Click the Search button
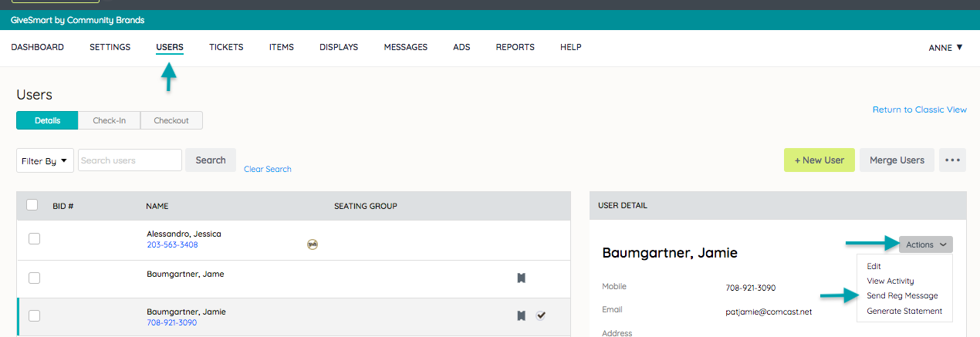 pos(211,160)
